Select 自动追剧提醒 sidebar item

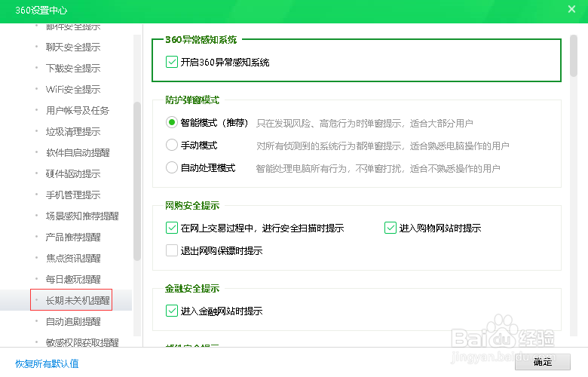tap(73, 321)
